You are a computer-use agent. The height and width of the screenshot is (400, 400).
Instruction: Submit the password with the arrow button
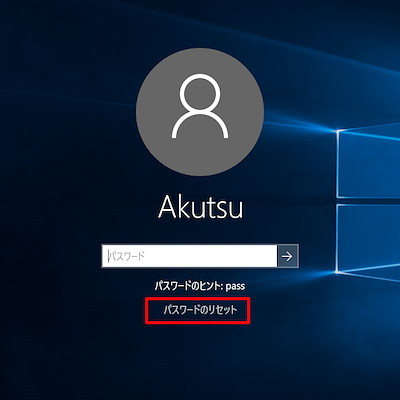coord(288,256)
